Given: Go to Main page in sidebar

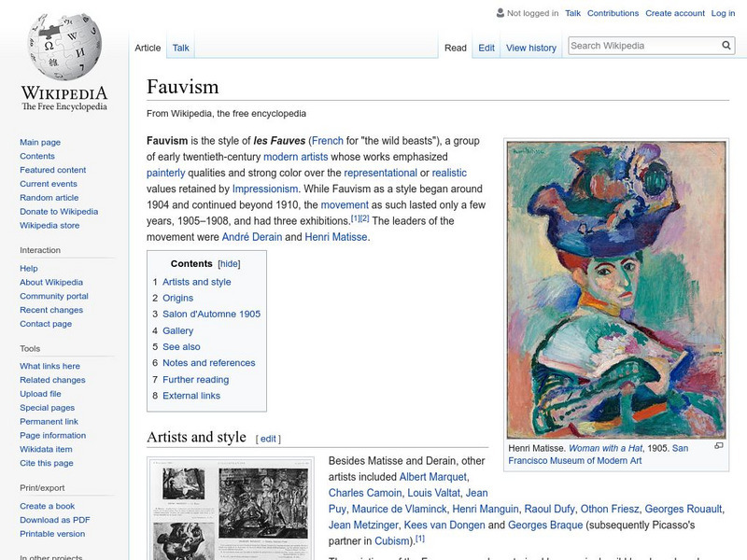Looking at the screenshot, I should click(x=40, y=142).
